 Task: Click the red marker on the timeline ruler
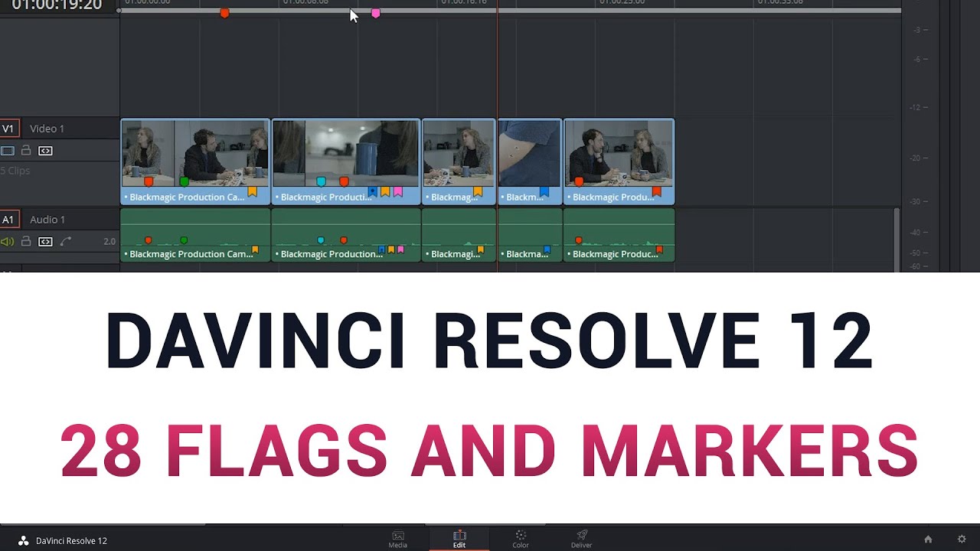tap(224, 14)
